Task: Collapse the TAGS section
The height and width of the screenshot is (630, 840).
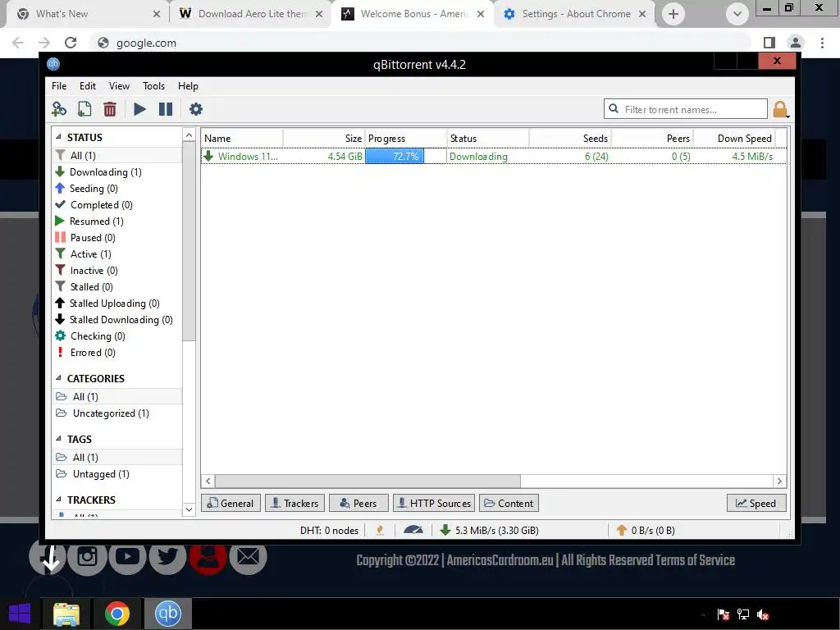Action: [x=58, y=439]
